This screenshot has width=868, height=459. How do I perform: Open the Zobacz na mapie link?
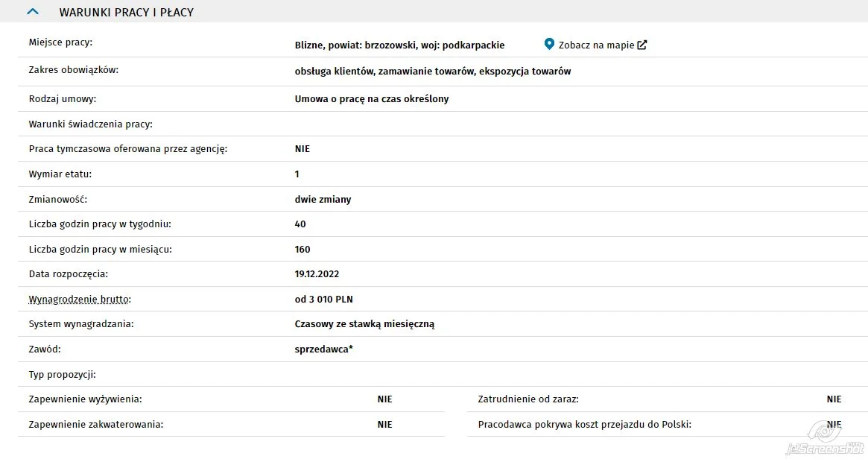(x=596, y=45)
